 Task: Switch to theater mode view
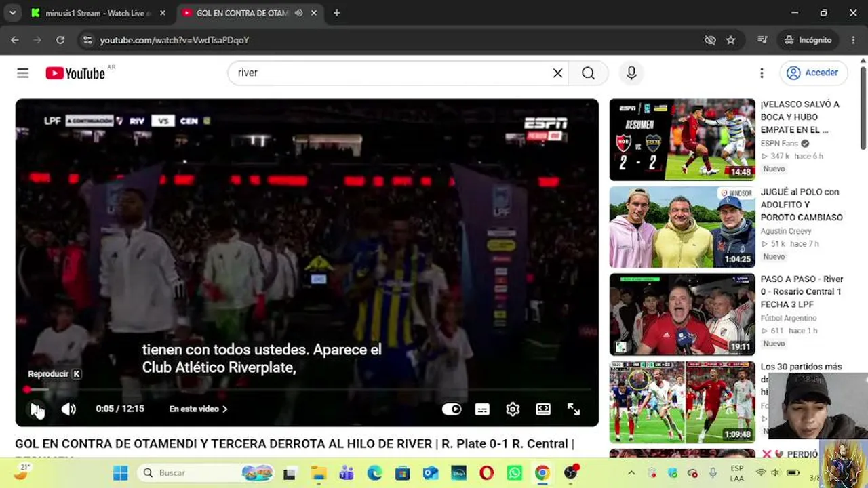click(543, 409)
